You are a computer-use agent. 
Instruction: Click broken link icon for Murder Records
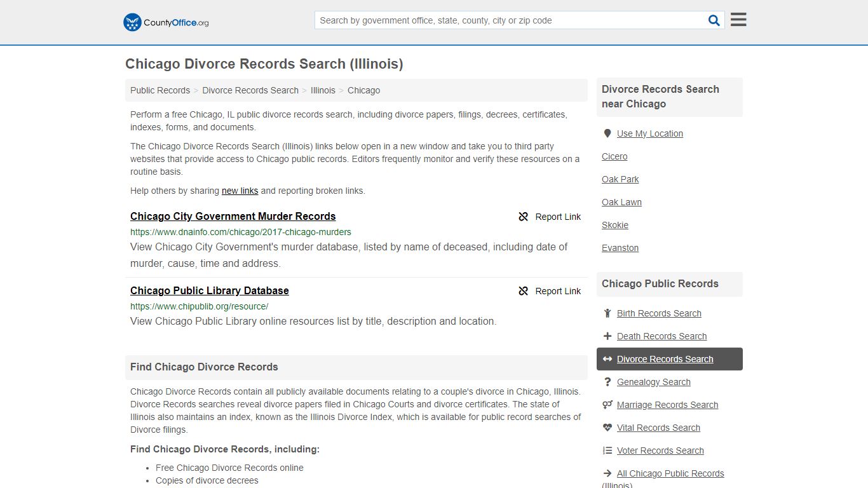tap(524, 217)
